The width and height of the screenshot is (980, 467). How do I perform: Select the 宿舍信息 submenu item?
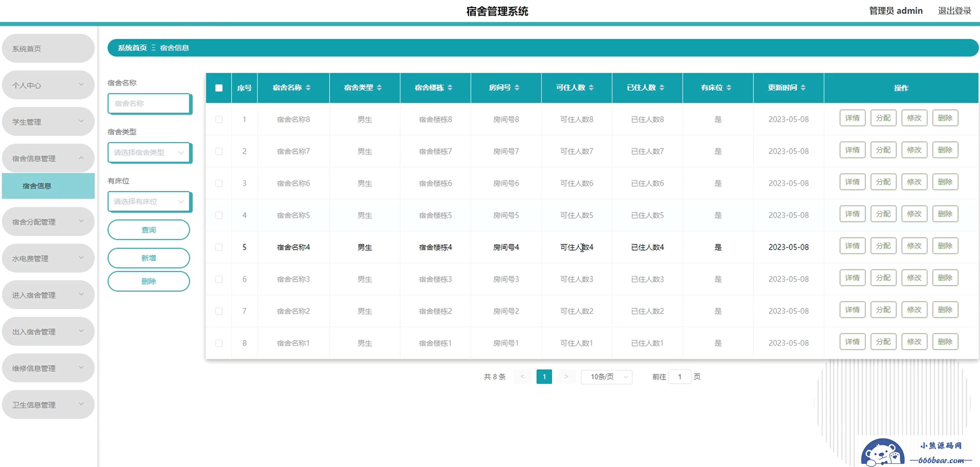pos(48,186)
